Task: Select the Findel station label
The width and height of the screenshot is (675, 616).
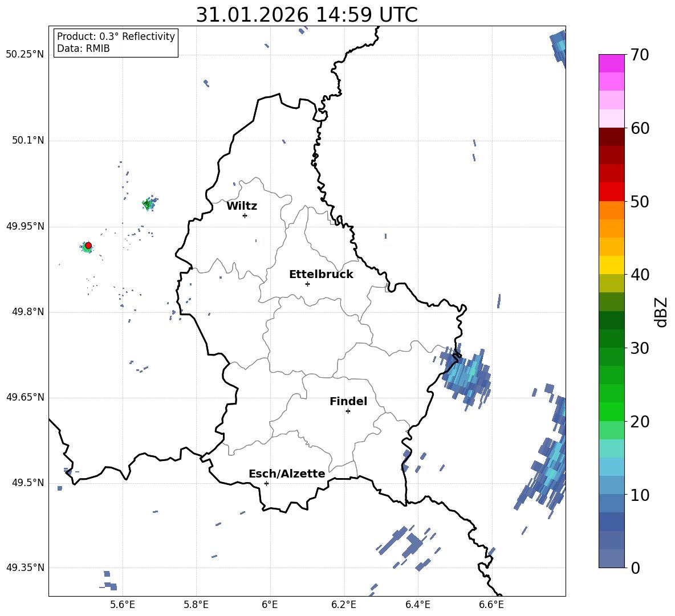Action: [348, 402]
